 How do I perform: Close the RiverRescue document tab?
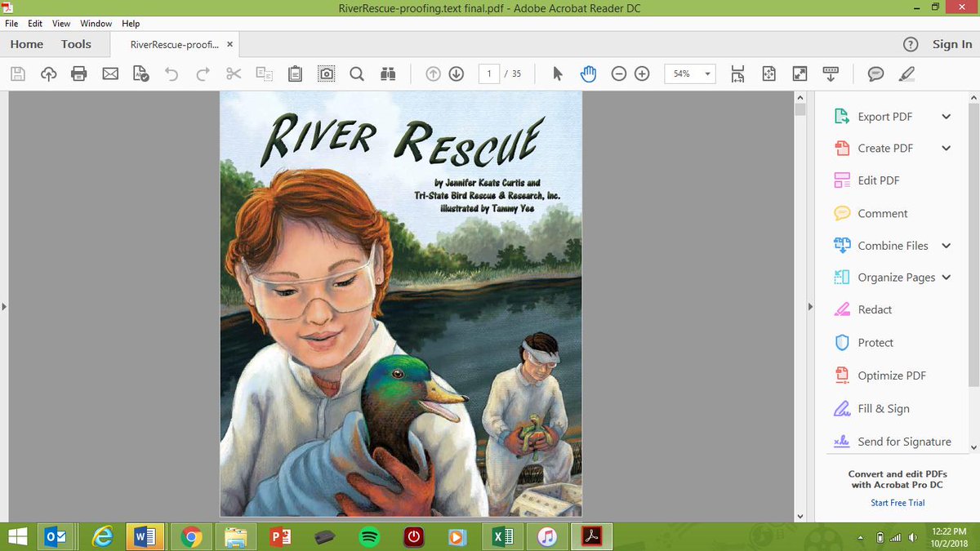coord(229,45)
